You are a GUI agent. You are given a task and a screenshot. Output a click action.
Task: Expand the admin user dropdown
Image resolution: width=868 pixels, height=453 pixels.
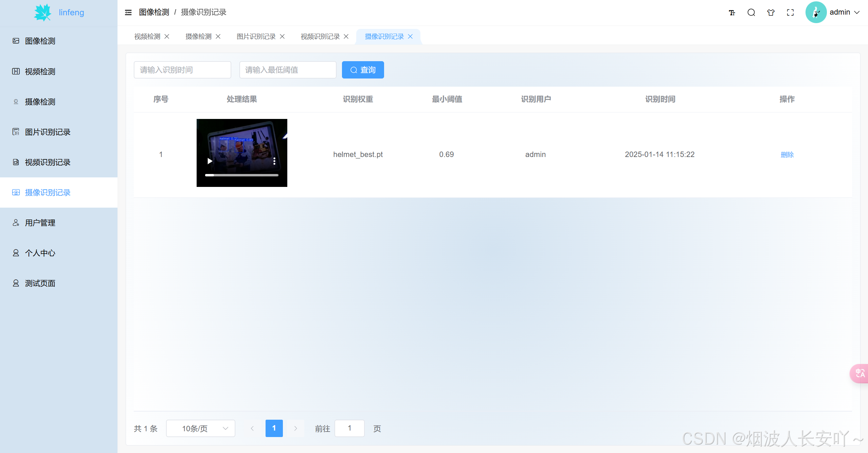pyautogui.click(x=857, y=13)
